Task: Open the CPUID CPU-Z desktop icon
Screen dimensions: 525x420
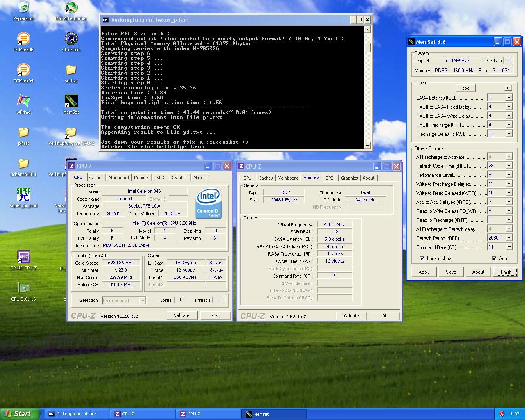Action: point(23,260)
